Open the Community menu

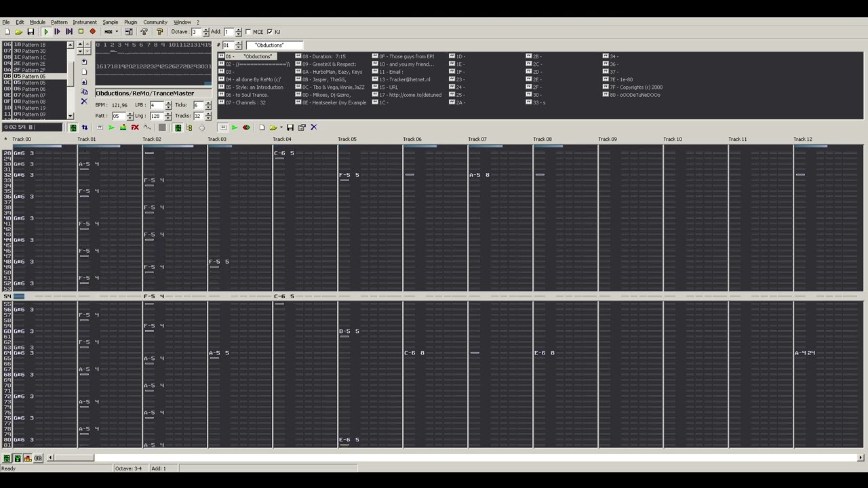[155, 22]
